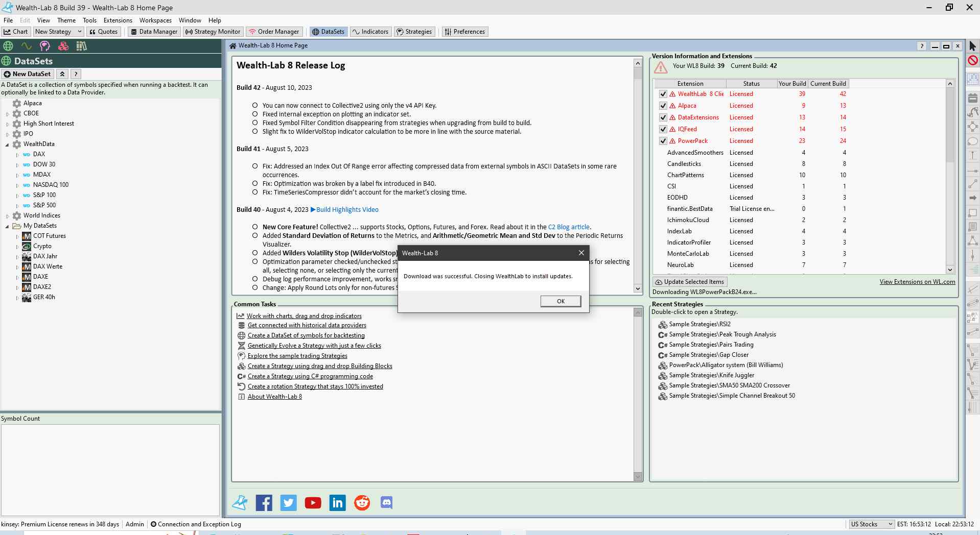
Task: Open the New Strategy dropdown
Action: 58,32
